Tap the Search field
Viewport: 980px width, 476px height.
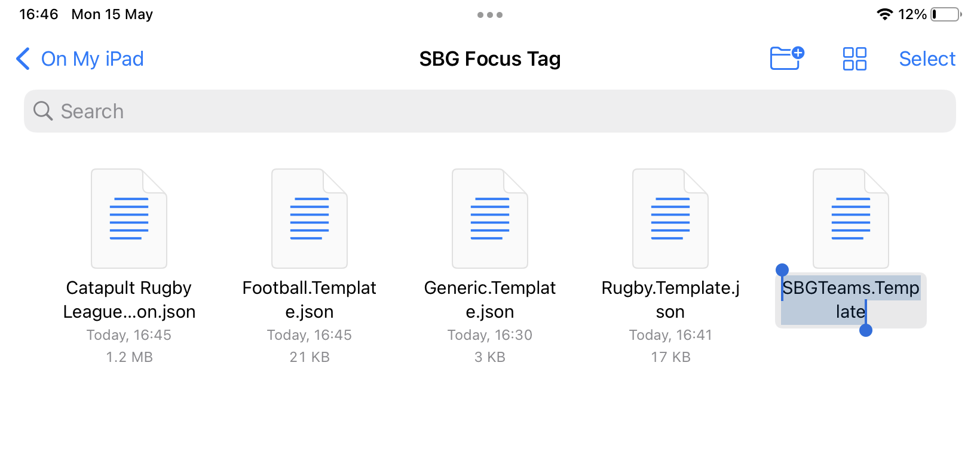coord(490,111)
